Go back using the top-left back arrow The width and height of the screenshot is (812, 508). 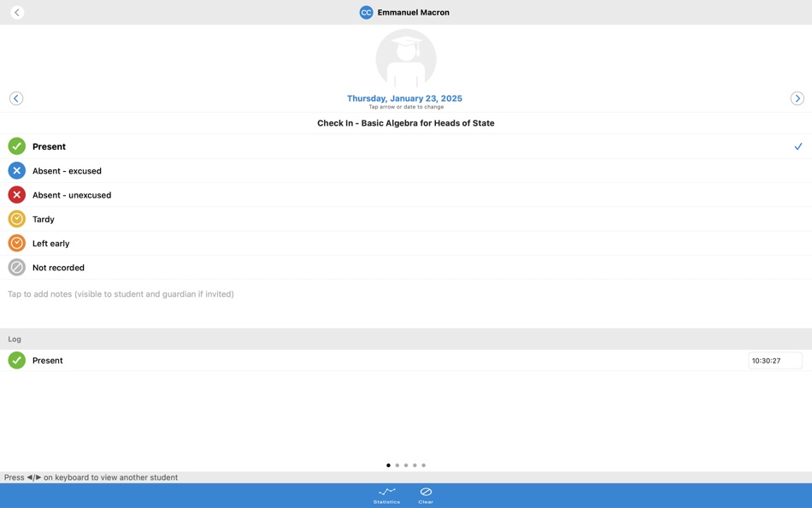[17, 13]
